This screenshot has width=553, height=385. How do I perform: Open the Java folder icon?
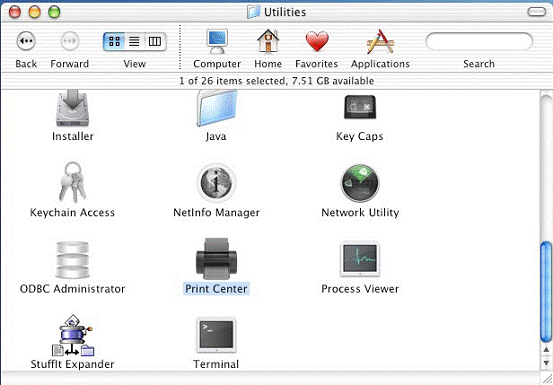coord(216,108)
